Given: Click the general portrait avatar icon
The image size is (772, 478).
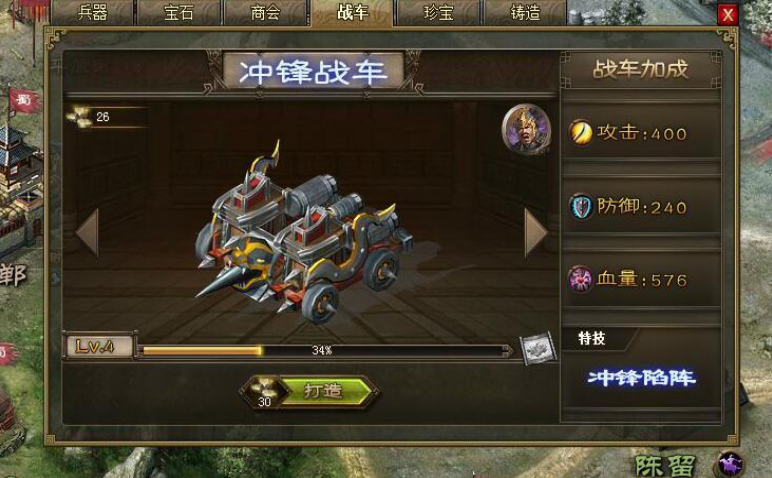Looking at the screenshot, I should click(527, 128).
